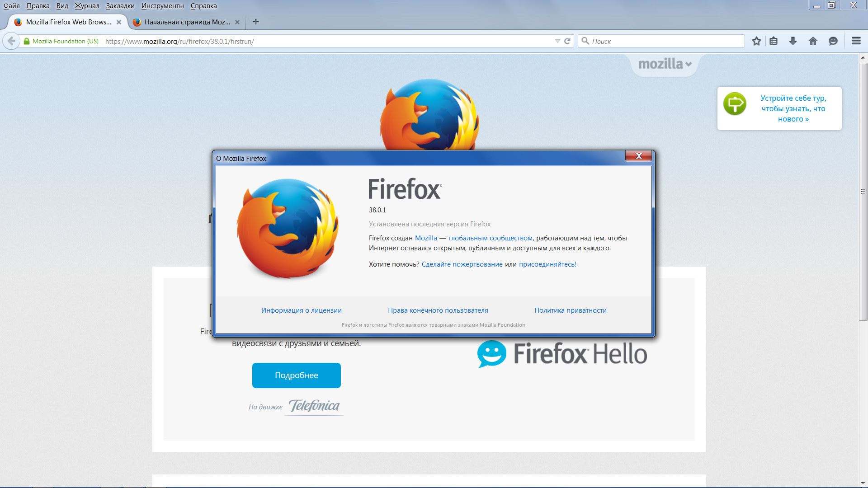Click scrollbar down arrow
This screenshot has height=488, width=868.
(x=863, y=483)
